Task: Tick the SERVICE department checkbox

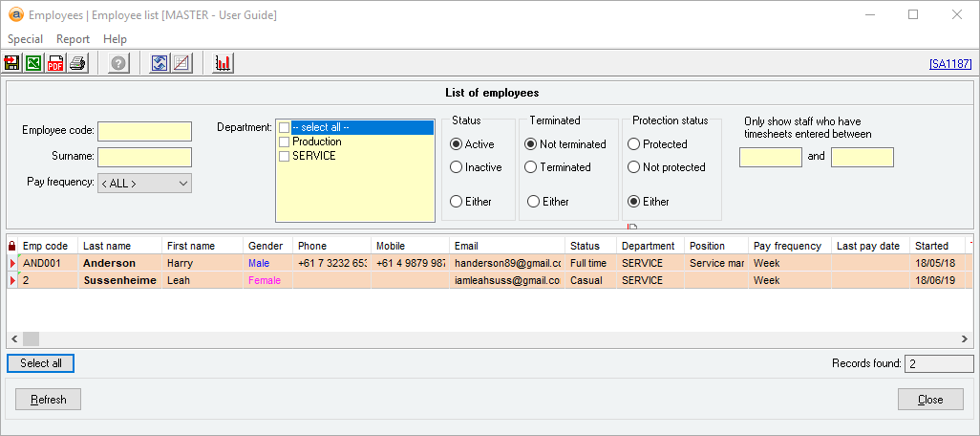Action: (x=284, y=156)
